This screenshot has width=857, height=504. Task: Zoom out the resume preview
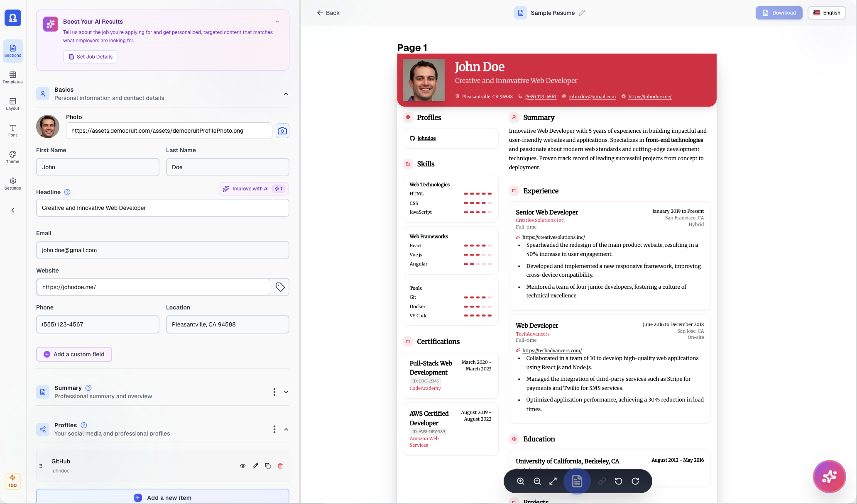[537, 481]
